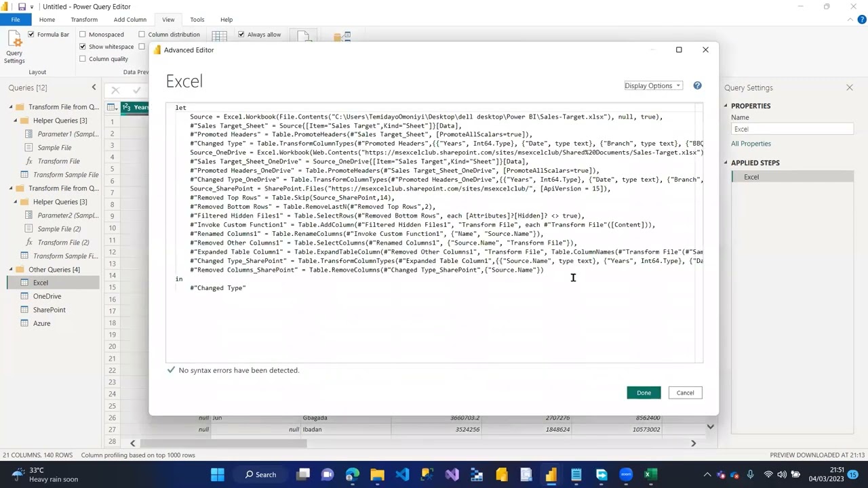Select the Excel query table icon
Viewport: 868px width, 488px height.
coord(24,283)
